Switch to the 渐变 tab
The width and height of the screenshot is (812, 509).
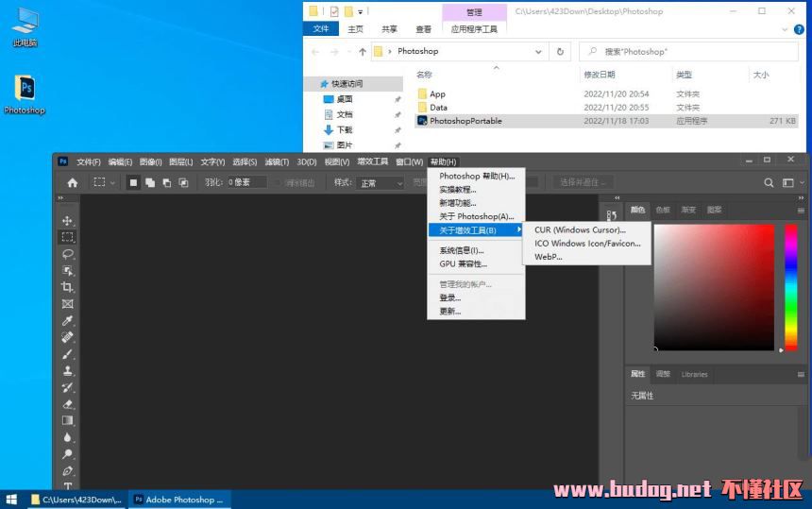click(x=688, y=210)
